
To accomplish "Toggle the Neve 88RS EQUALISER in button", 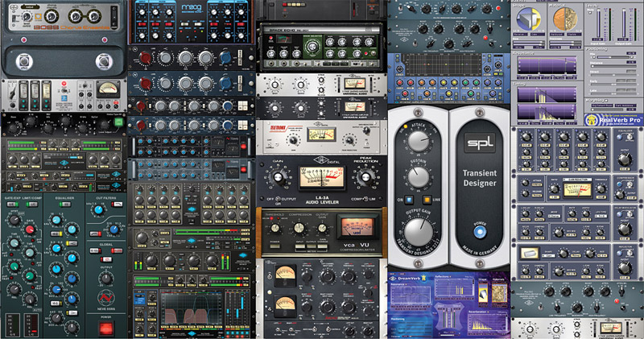I will click(64, 205).
